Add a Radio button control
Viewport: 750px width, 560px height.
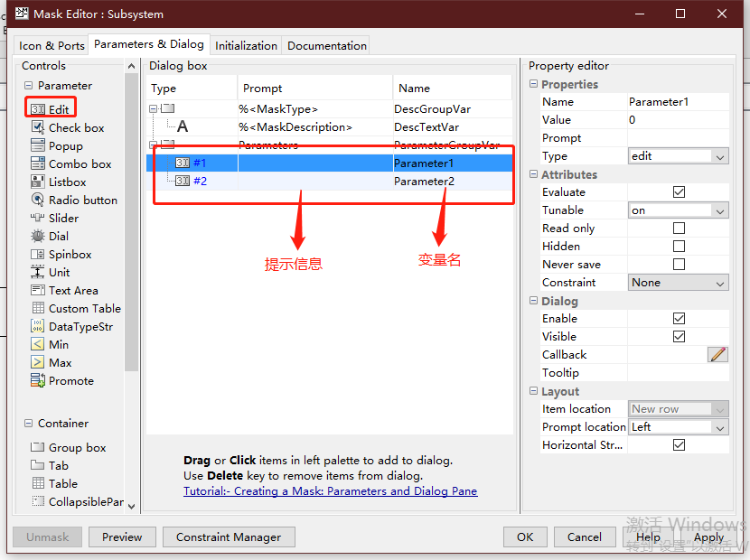coord(74,200)
